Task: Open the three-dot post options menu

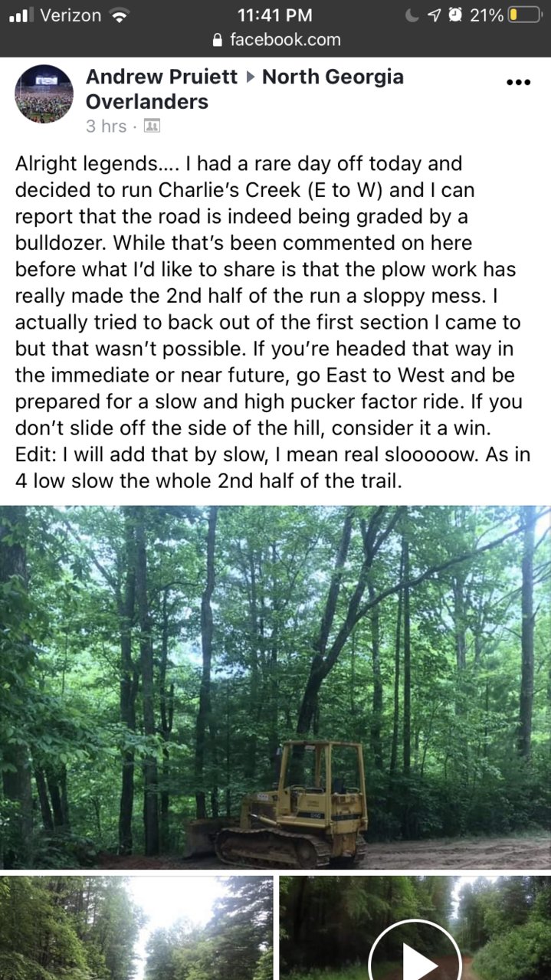Action: [519, 82]
